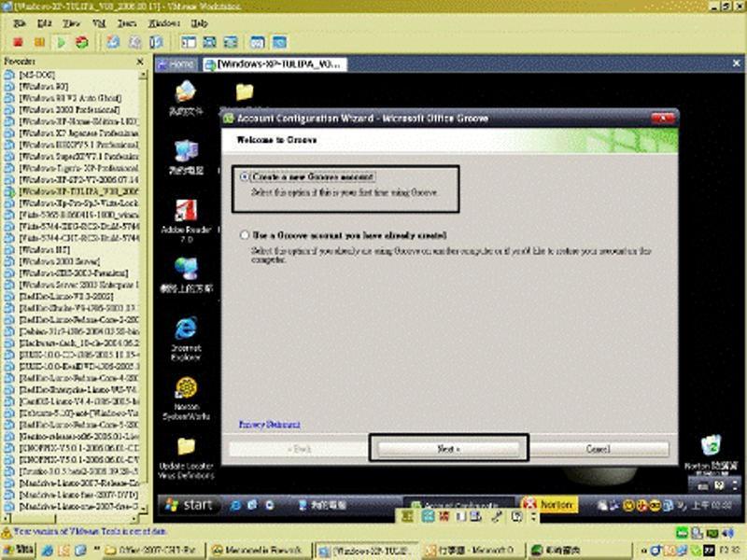The image size is (747, 560).
Task: Click the Favorites list scroll down arrow
Action: point(143,510)
